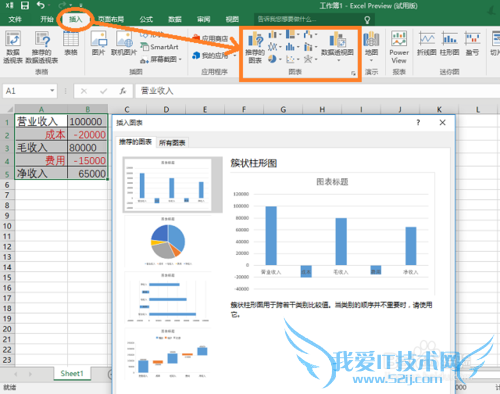This screenshot has width=500, height=394.
Task: Switch to the View (视图) tab
Action: [232, 19]
